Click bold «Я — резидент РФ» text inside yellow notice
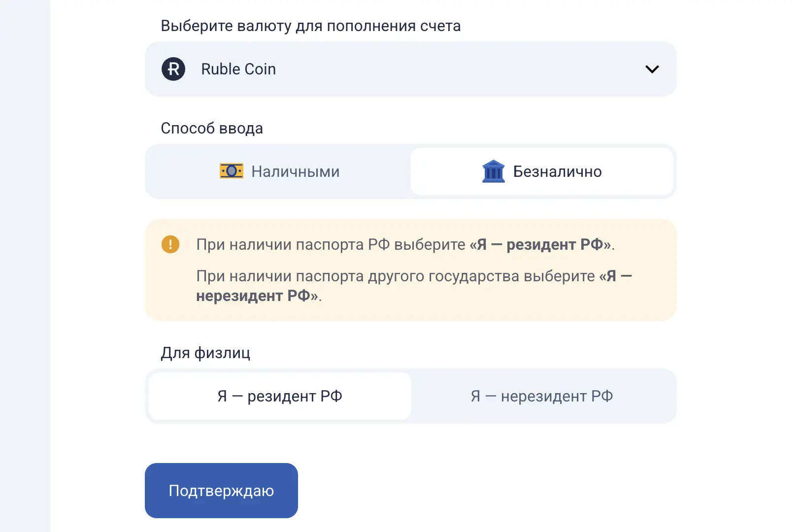Viewport: 802px width, 532px height. click(540, 244)
